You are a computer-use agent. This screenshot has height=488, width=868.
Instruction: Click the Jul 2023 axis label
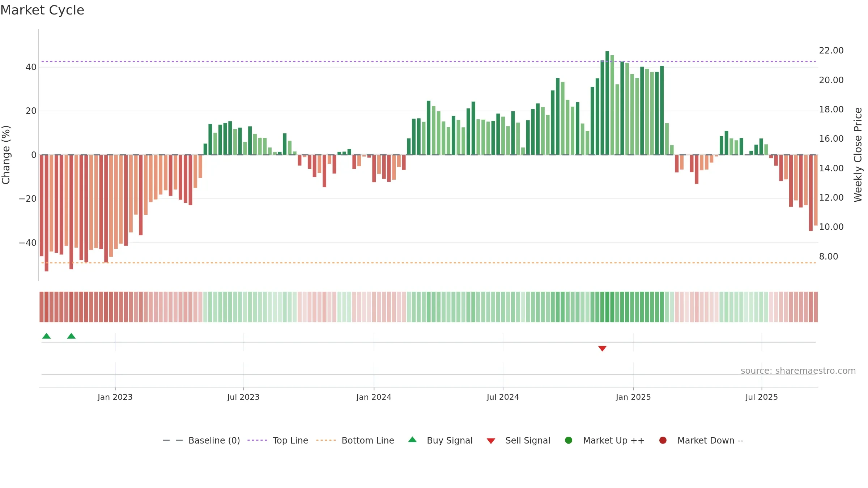click(x=243, y=397)
